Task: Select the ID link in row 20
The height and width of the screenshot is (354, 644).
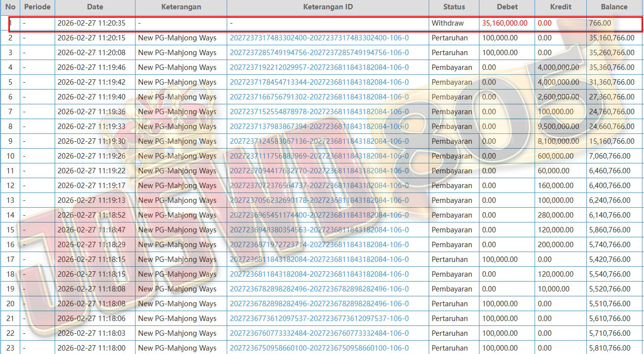Action: (x=319, y=304)
